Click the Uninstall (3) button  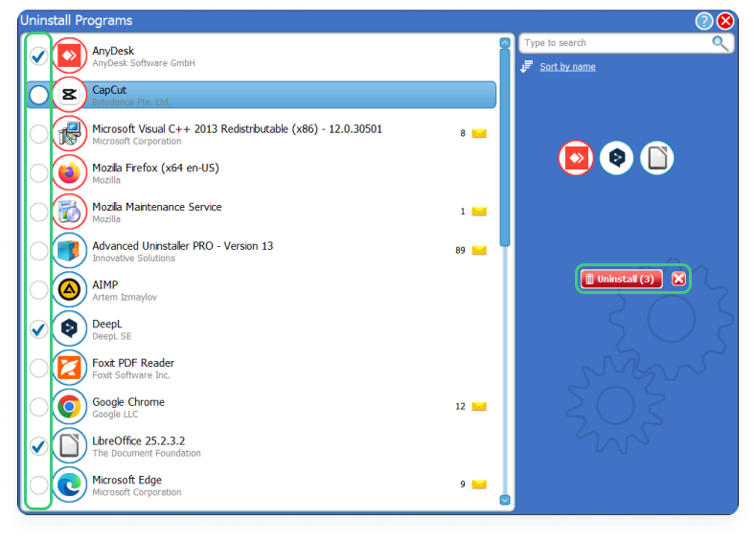pos(622,279)
